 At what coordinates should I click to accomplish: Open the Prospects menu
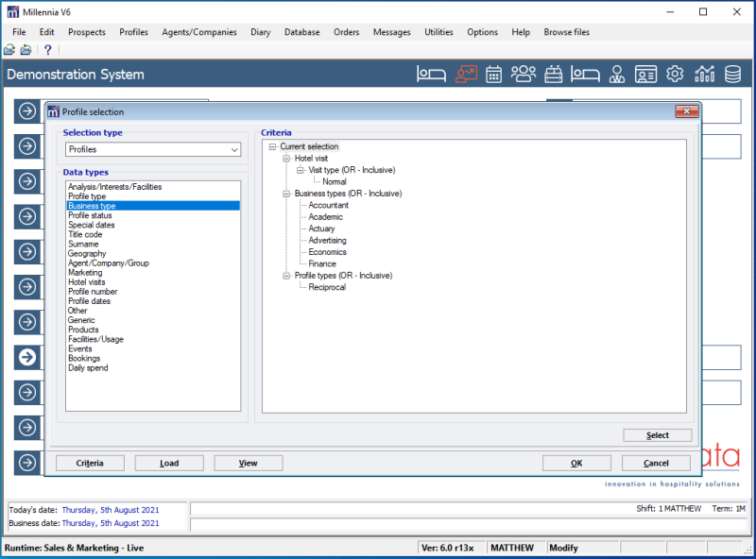[87, 32]
